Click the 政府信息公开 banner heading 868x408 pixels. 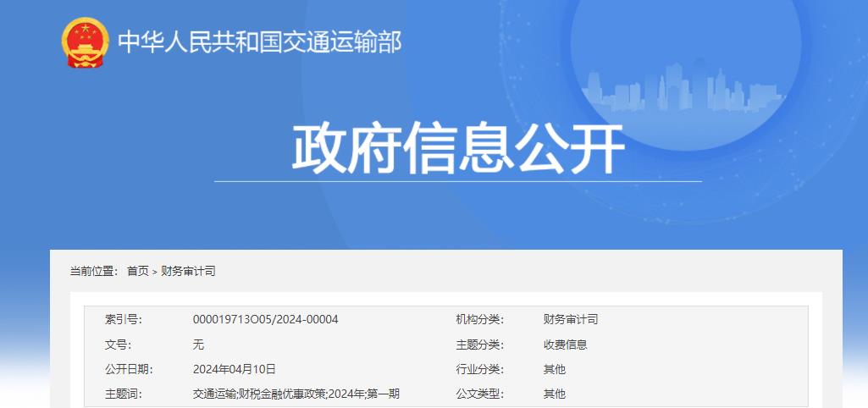click(x=458, y=149)
